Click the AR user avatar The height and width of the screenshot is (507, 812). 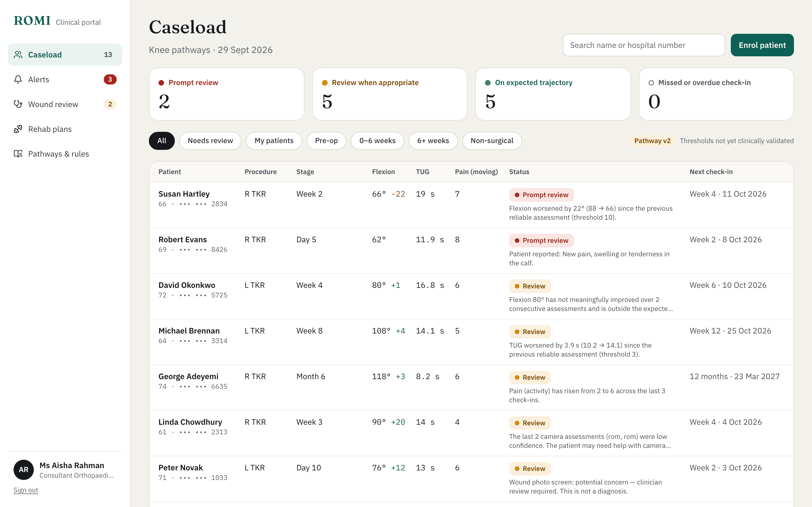click(x=23, y=470)
